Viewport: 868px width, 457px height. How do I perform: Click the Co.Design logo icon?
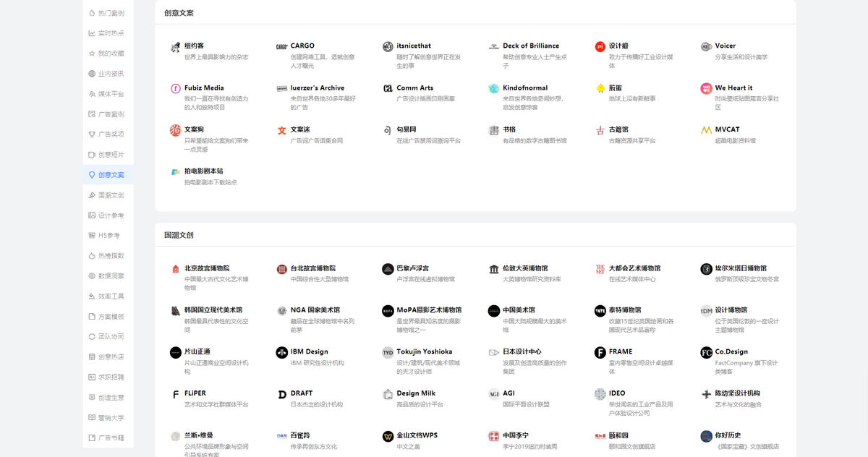pyautogui.click(x=707, y=353)
